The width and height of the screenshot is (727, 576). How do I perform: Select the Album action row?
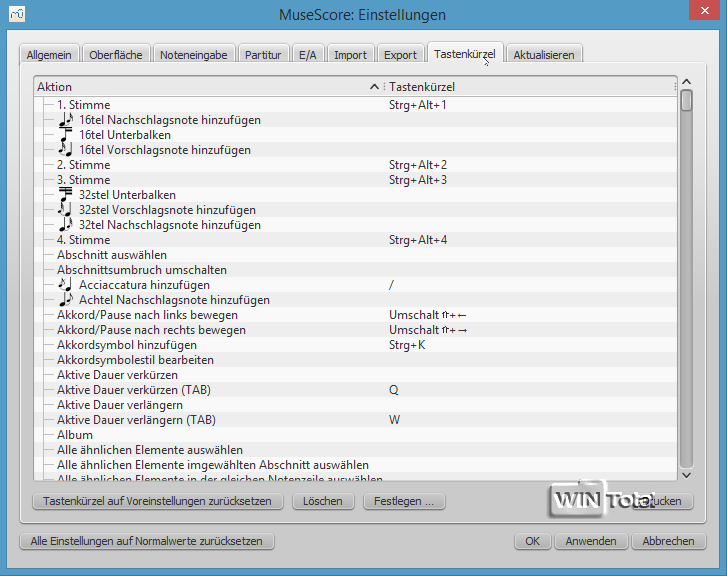pos(355,435)
